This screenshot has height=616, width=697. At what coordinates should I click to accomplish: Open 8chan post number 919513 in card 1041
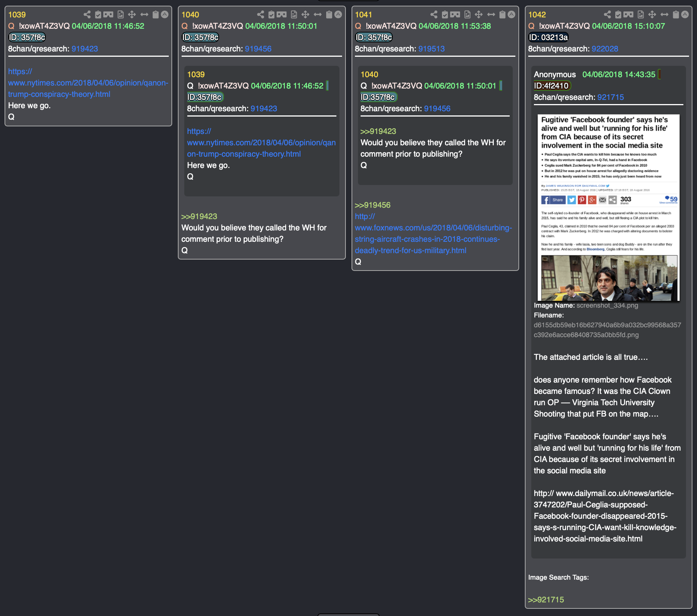(431, 49)
